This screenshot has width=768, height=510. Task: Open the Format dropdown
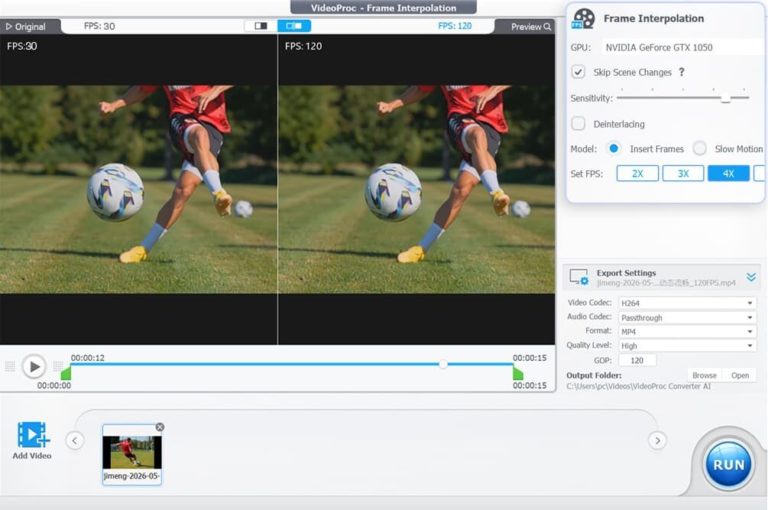click(x=687, y=332)
